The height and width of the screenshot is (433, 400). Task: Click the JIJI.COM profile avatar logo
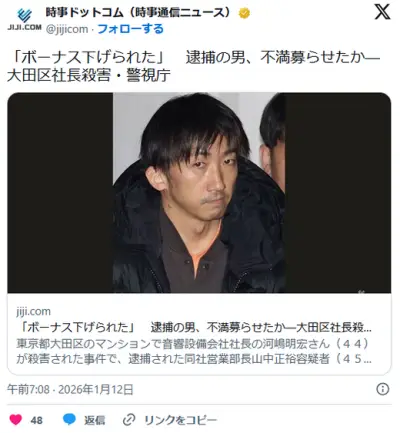[x=24, y=19]
